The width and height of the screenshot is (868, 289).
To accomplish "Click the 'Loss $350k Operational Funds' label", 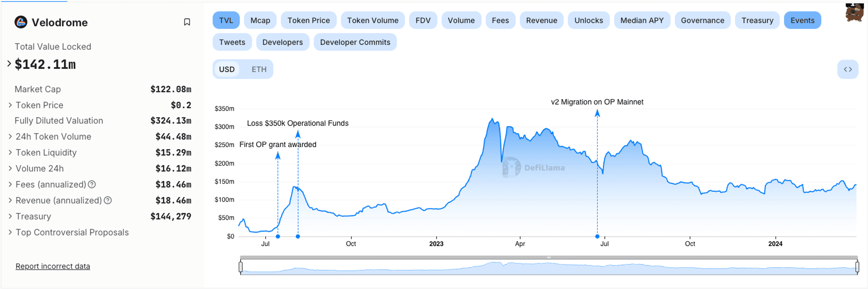I will point(298,123).
